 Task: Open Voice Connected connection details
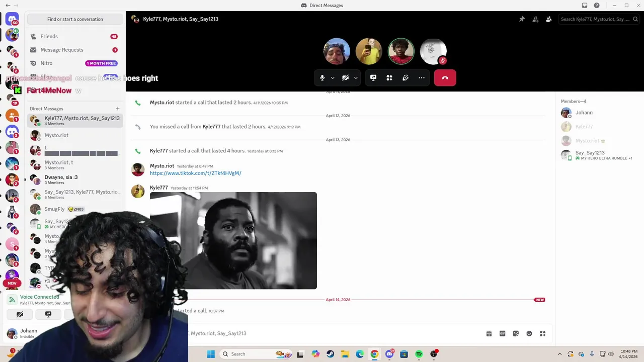(40, 297)
